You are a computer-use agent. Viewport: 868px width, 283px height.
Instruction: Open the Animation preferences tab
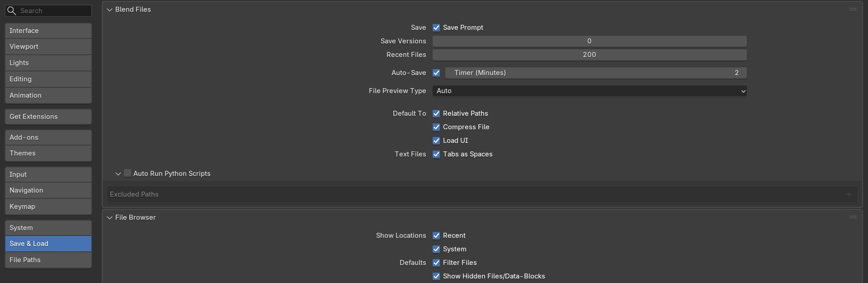pyautogui.click(x=48, y=95)
